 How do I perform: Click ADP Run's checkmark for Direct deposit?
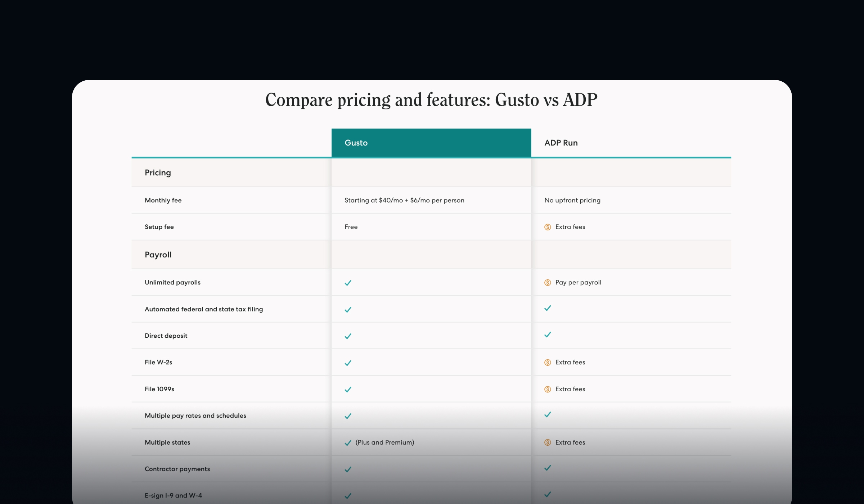coord(548,334)
